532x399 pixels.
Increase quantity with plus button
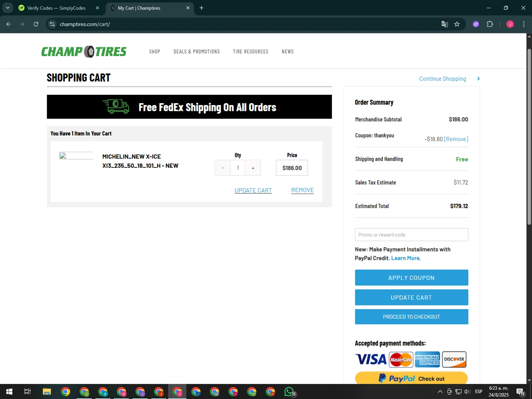(x=253, y=168)
